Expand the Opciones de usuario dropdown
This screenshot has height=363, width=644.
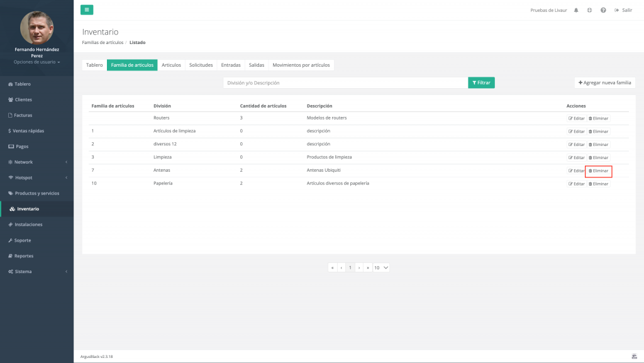click(x=37, y=62)
